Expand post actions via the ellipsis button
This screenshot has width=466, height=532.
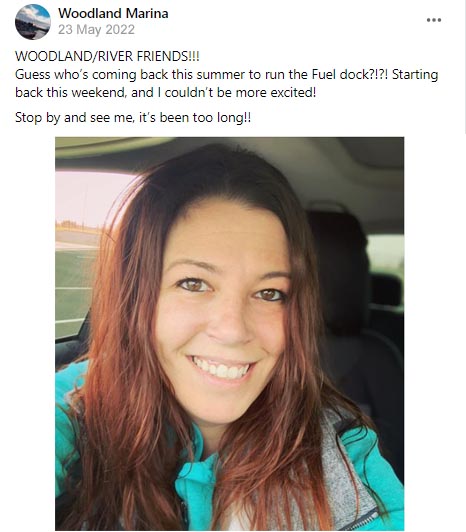pyautogui.click(x=434, y=20)
